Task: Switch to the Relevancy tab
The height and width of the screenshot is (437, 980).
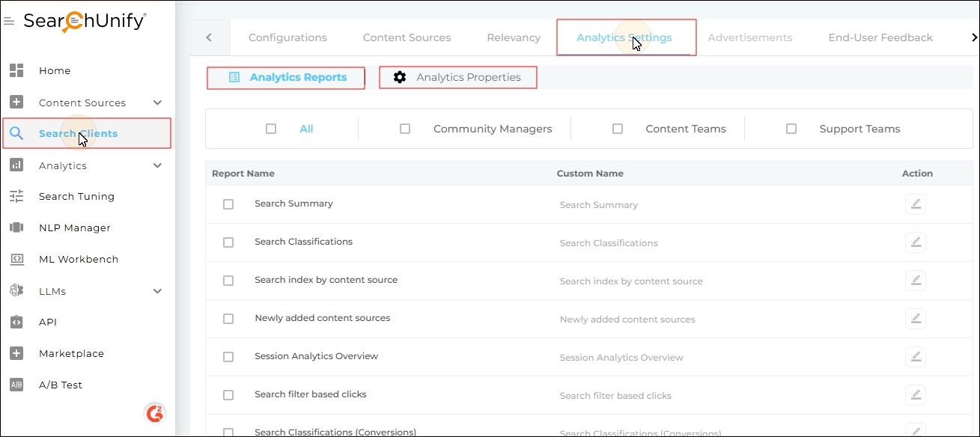Action: [513, 37]
